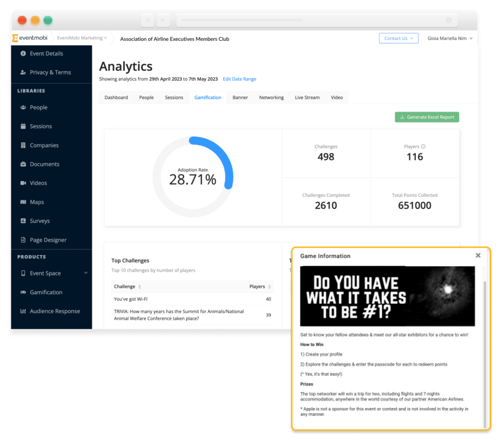The height and width of the screenshot is (448, 499).
Task: Click the game banner image
Action: coord(387,296)
